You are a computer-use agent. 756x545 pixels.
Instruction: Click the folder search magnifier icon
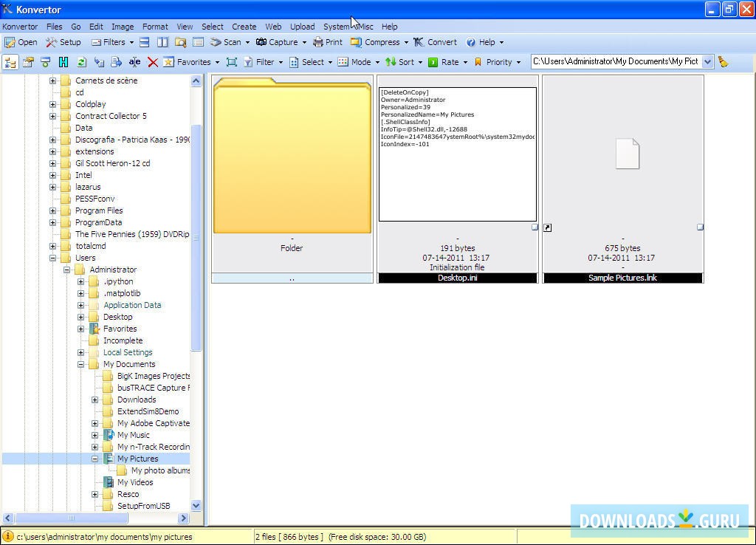[x=180, y=42]
